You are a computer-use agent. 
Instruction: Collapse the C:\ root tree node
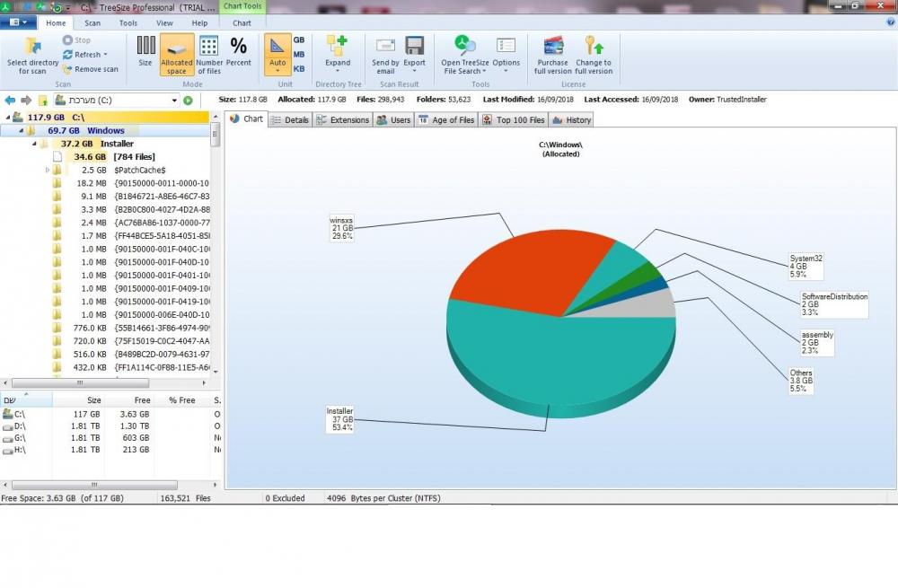pos(8,118)
